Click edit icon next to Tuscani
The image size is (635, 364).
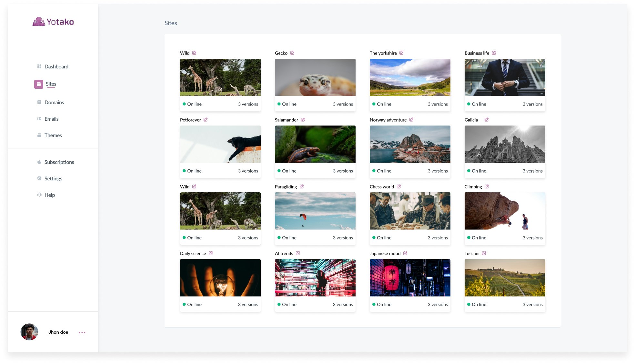pos(484,253)
